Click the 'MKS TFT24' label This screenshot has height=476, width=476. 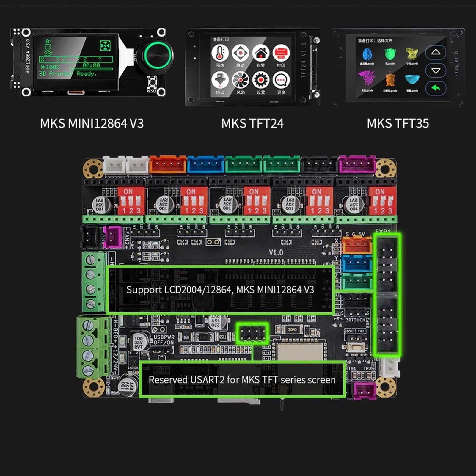point(252,124)
